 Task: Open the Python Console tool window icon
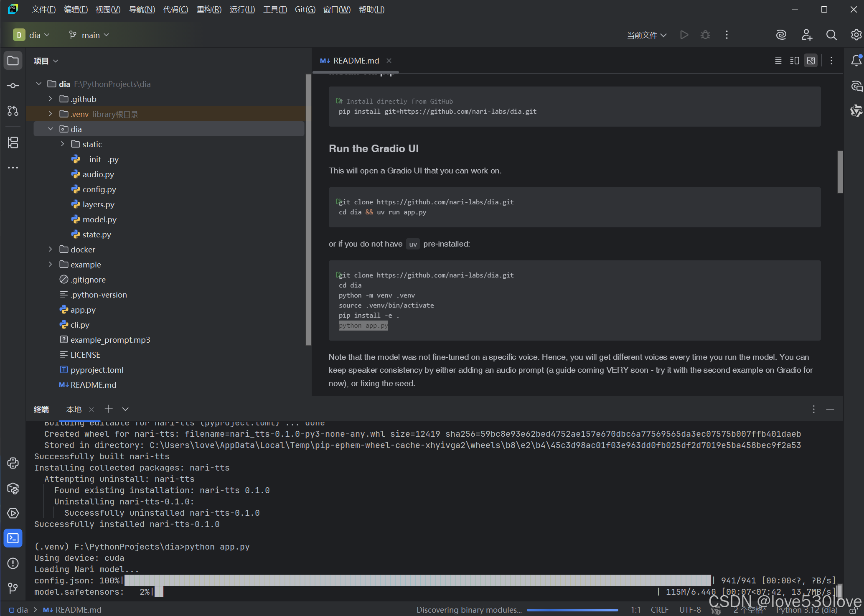click(13, 463)
